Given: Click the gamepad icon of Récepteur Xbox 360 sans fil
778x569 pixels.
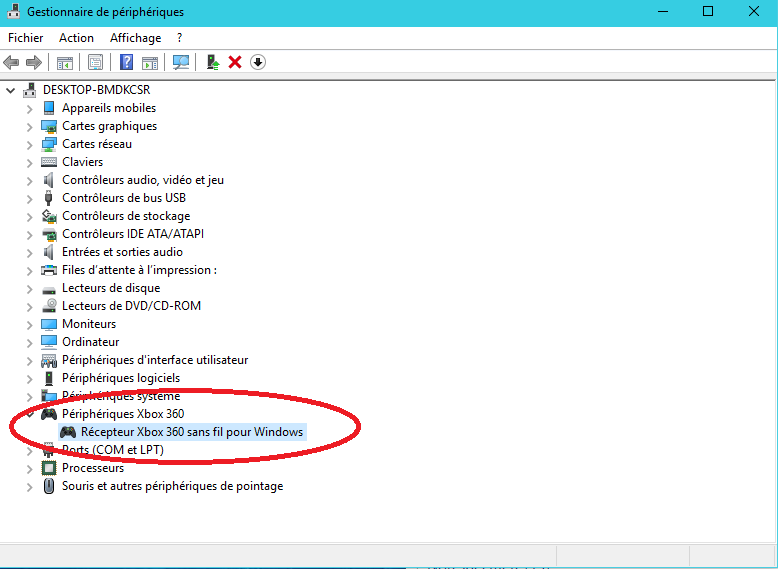Looking at the screenshot, I should 68,432.
